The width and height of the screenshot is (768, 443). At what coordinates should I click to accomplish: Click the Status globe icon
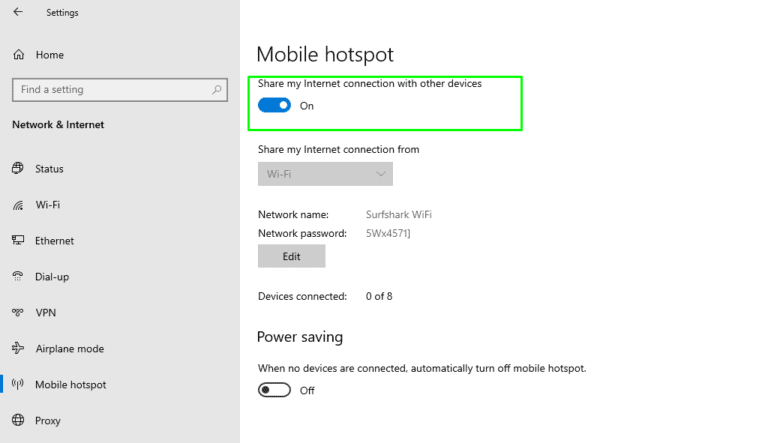tap(18, 169)
